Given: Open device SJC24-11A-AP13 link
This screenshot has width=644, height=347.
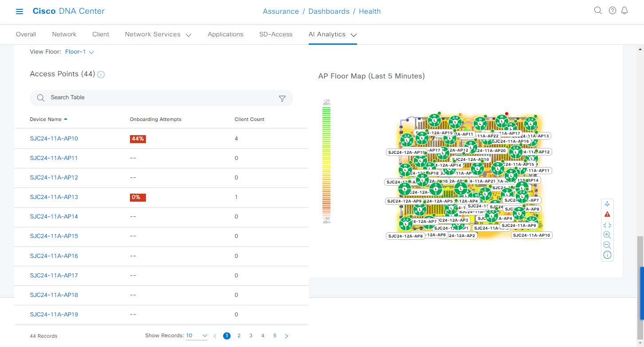Looking at the screenshot, I should click(54, 197).
